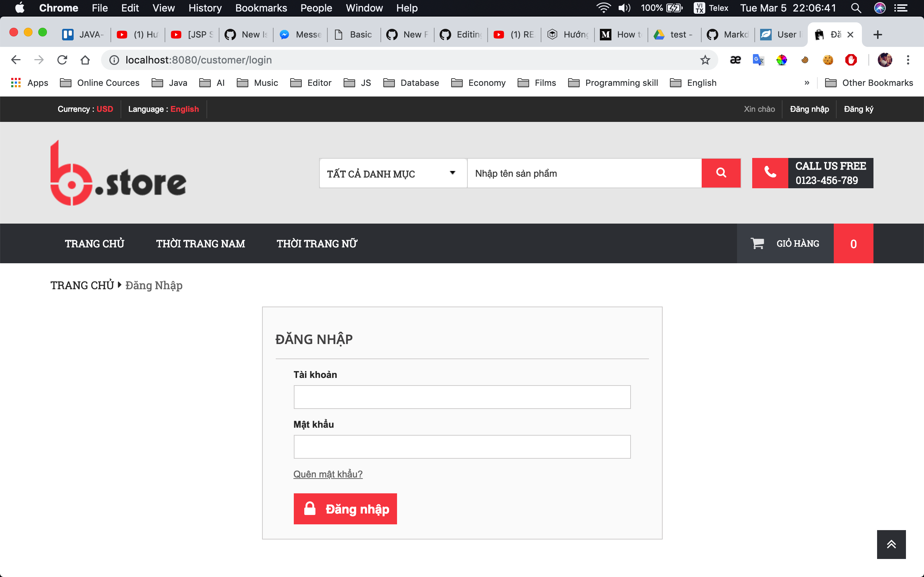Click the phone icon beside CALL US FREE

pyautogui.click(x=771, y=173)
